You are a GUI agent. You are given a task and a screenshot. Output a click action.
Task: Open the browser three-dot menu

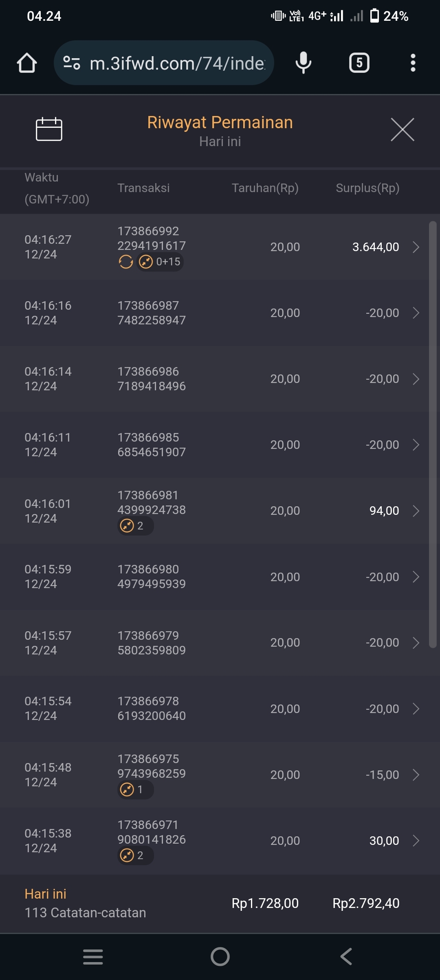[x=413, y=63]
